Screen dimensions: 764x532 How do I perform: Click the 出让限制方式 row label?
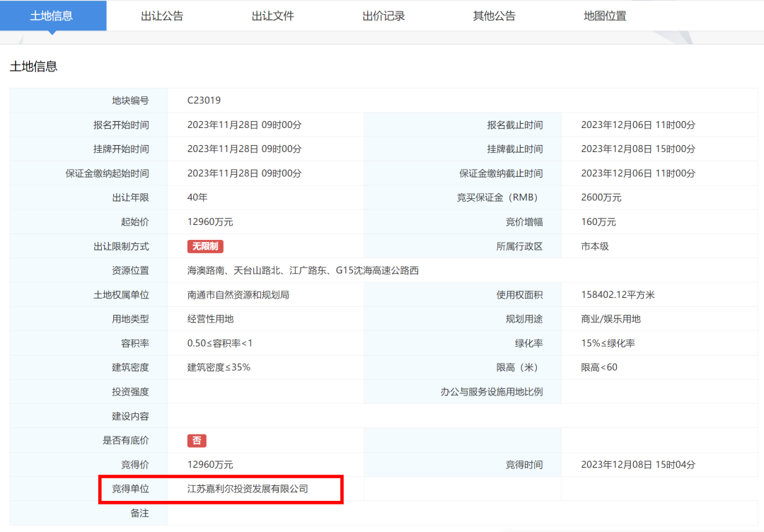pyautogui.click(x=121, y=246)
